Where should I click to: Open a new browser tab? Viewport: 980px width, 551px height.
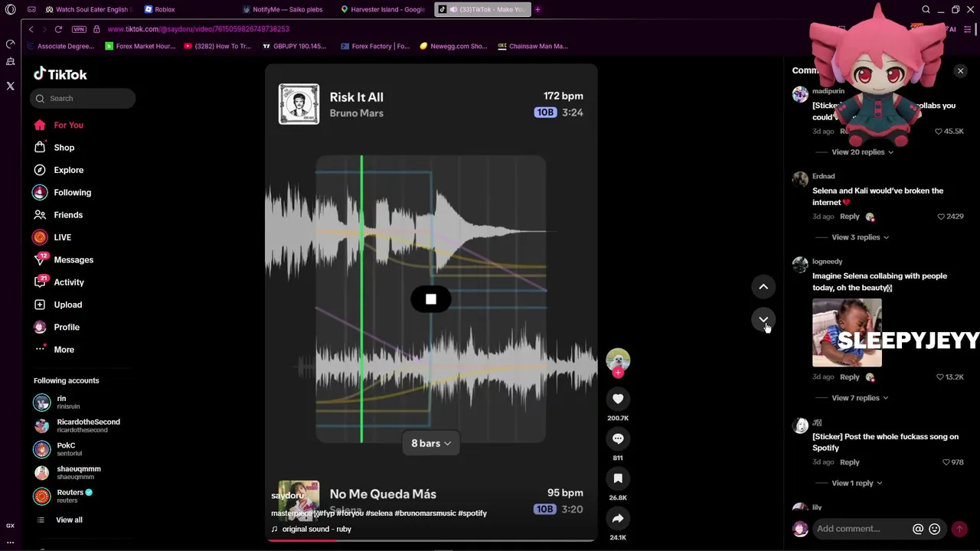tap(537, 9)
